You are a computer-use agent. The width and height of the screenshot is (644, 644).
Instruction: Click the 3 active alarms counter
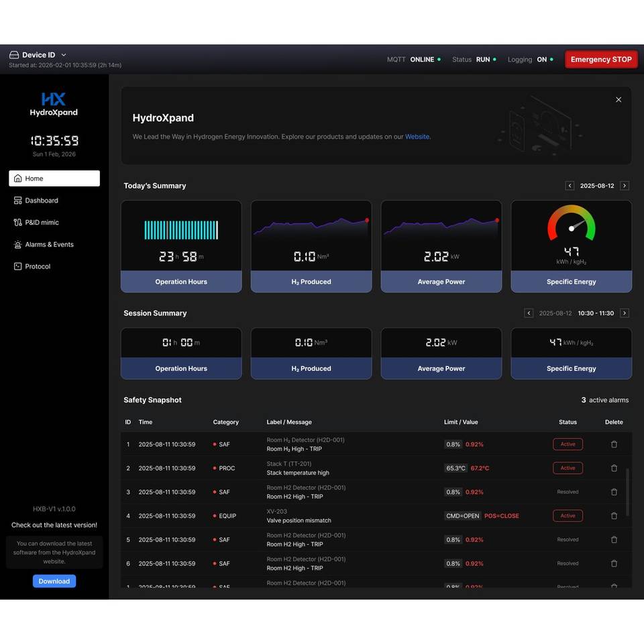coord(604,400)
